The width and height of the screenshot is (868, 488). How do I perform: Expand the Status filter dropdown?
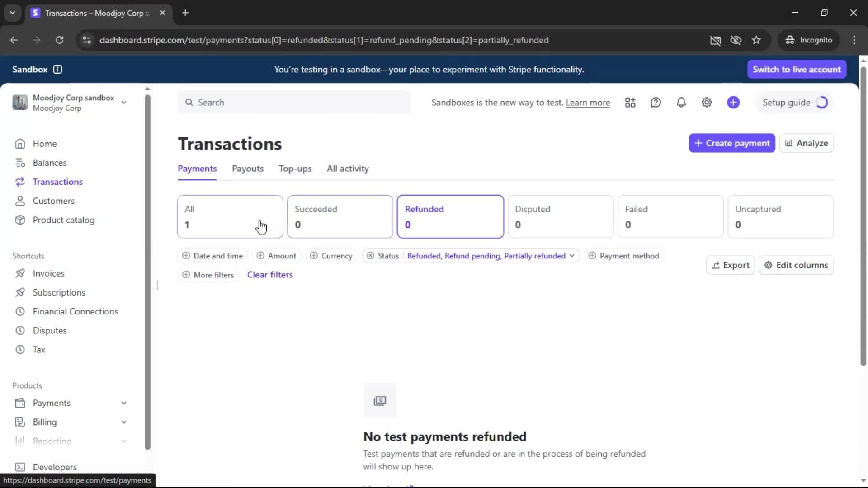(571, 256)
